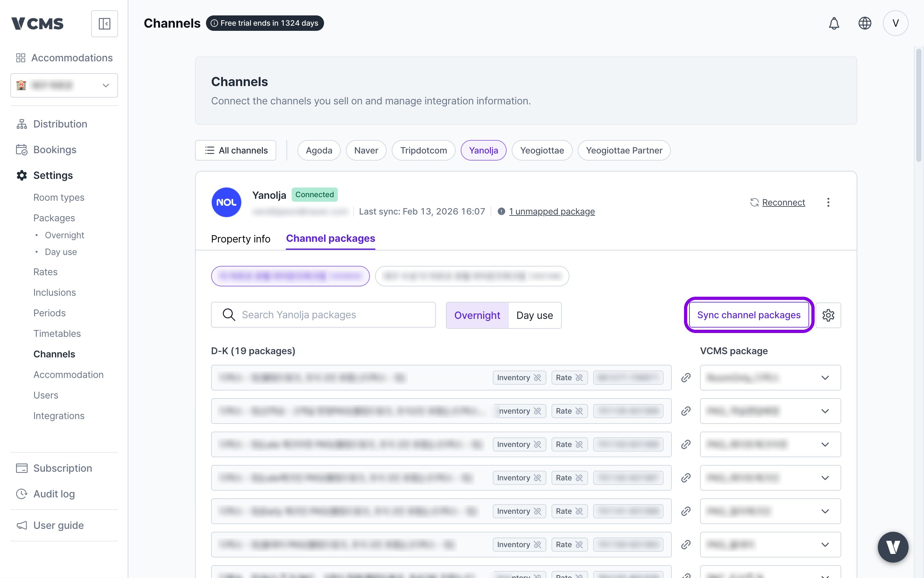Open the accommodation selector dropdown
The height and width of the screenshot is (578, 924).
64,85
